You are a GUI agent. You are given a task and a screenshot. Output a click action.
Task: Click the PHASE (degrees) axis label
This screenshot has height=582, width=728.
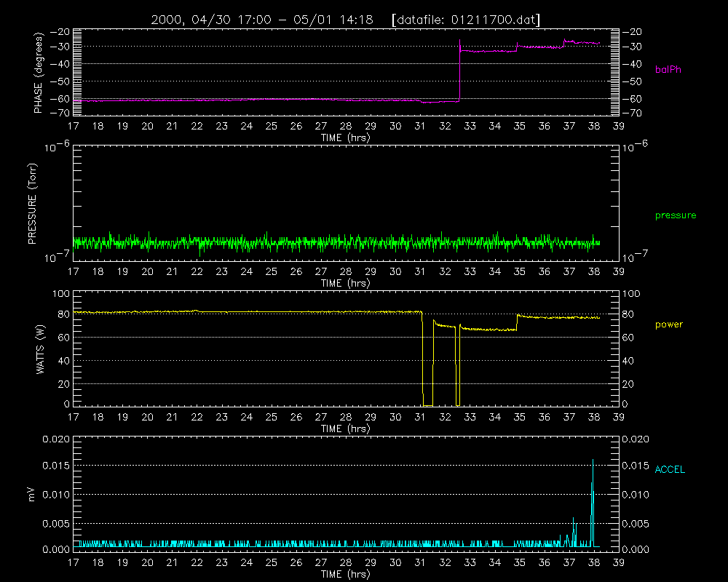(x=38, y=73)
